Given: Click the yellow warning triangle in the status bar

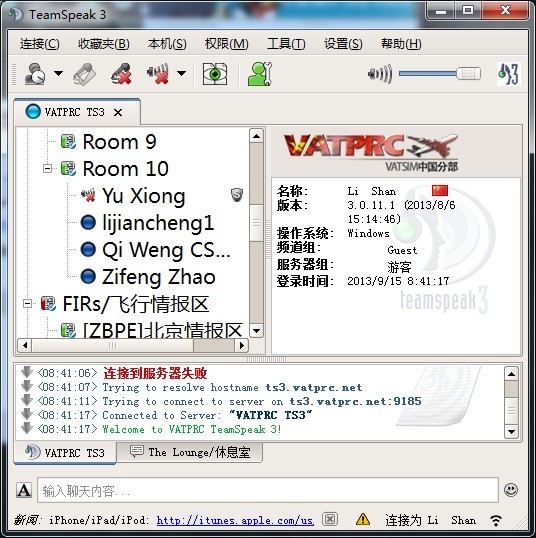Looking at the screenshot, I should tap(363, 519).
